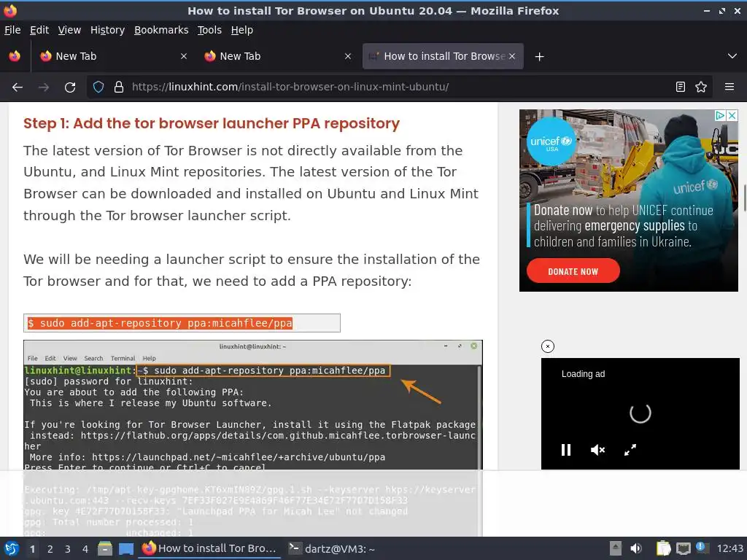Viewport: 747px width, 560px height.
Task: Click the Firefox logo in title bar
Action: pos(10,10)
